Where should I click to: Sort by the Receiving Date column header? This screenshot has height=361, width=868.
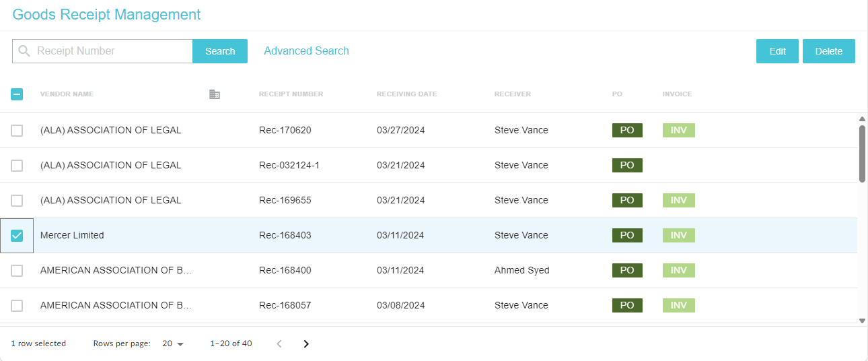[406, 94]
